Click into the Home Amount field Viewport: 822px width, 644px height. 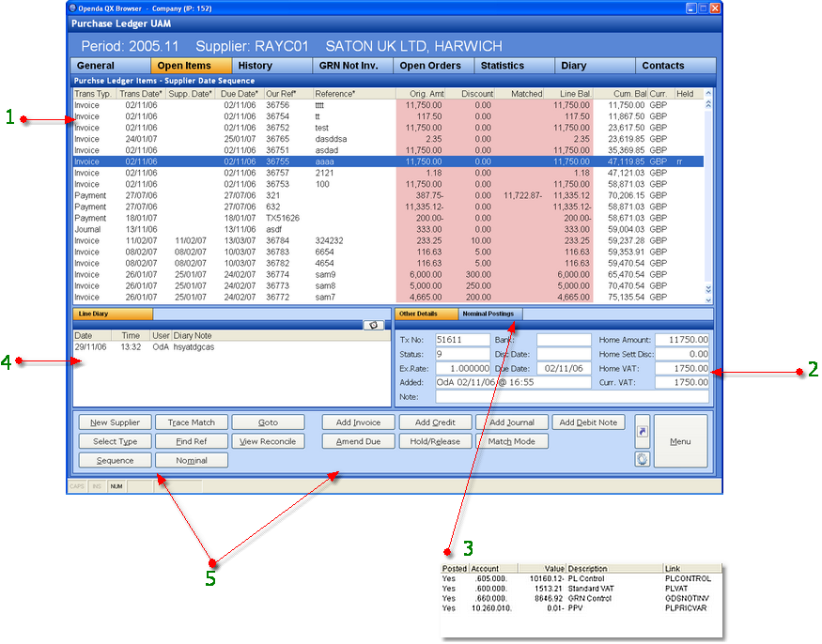[682, 340]
